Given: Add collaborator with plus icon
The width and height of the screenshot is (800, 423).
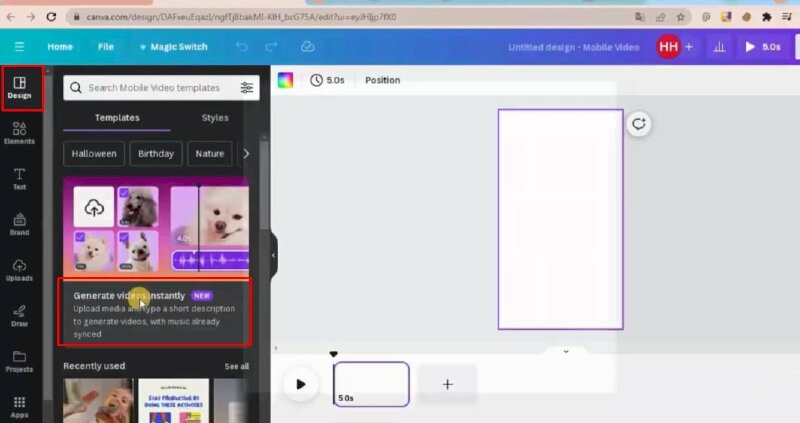Looking at the screenshot, I should tap(689, 47).
